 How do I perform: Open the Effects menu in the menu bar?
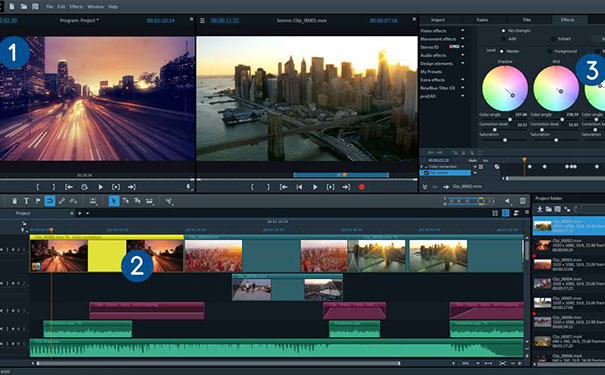pos(76,7)
